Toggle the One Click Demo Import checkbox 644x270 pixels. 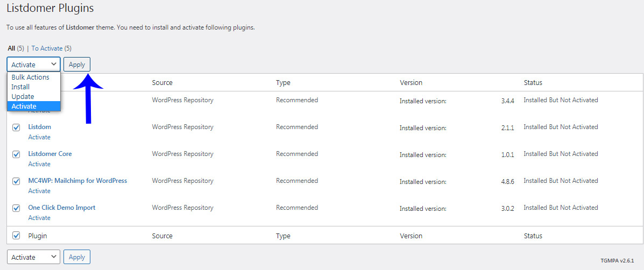pos(16,208)
